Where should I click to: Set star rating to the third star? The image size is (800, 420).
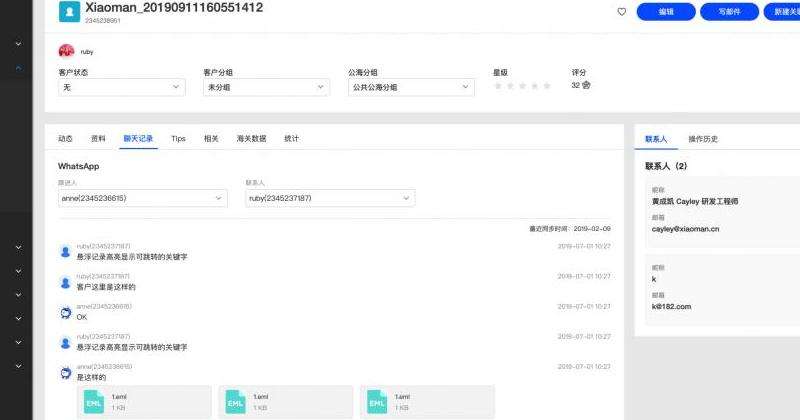point(522,86)
